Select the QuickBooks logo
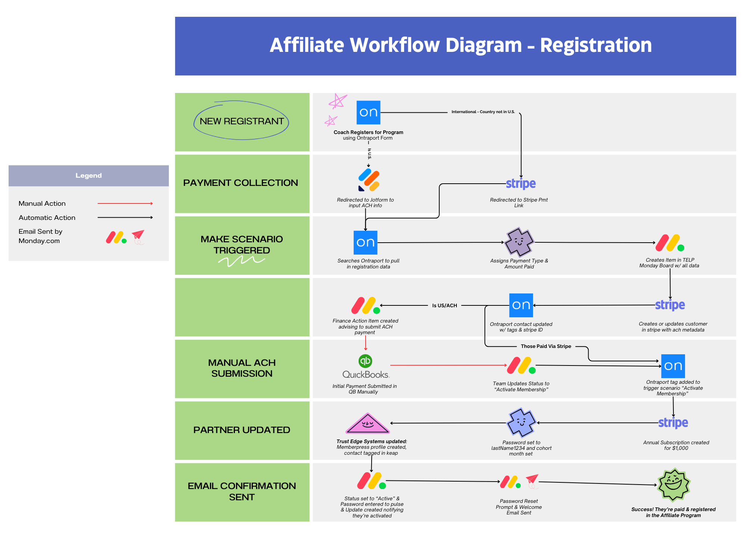747x560 pixels. [x=366, y=367]
